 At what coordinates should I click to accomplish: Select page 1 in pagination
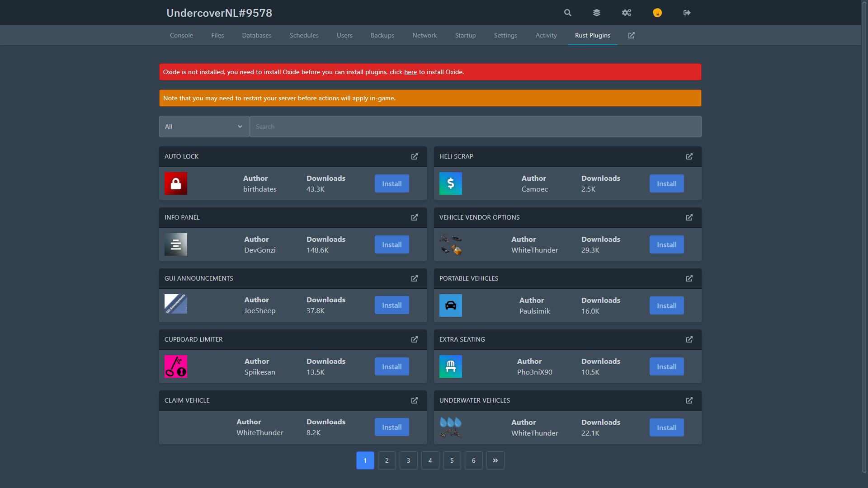coord(365,460)
